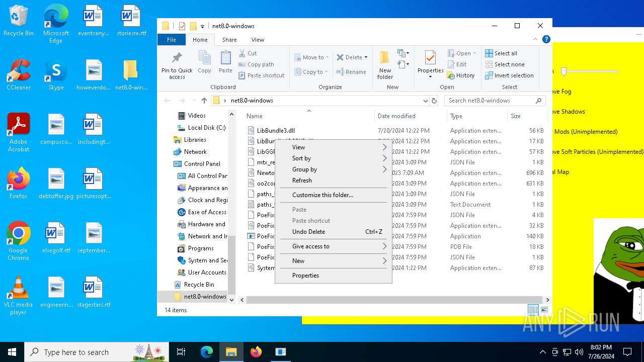Click in the Search net8.0-windows field
Viewport: 644px width, 362px height.
(x=495, y=101)
